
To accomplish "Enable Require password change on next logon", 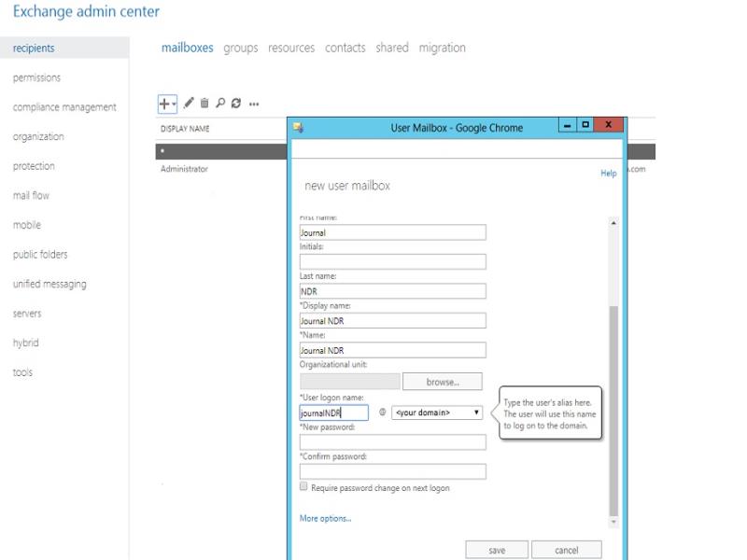I will point(303,487).
